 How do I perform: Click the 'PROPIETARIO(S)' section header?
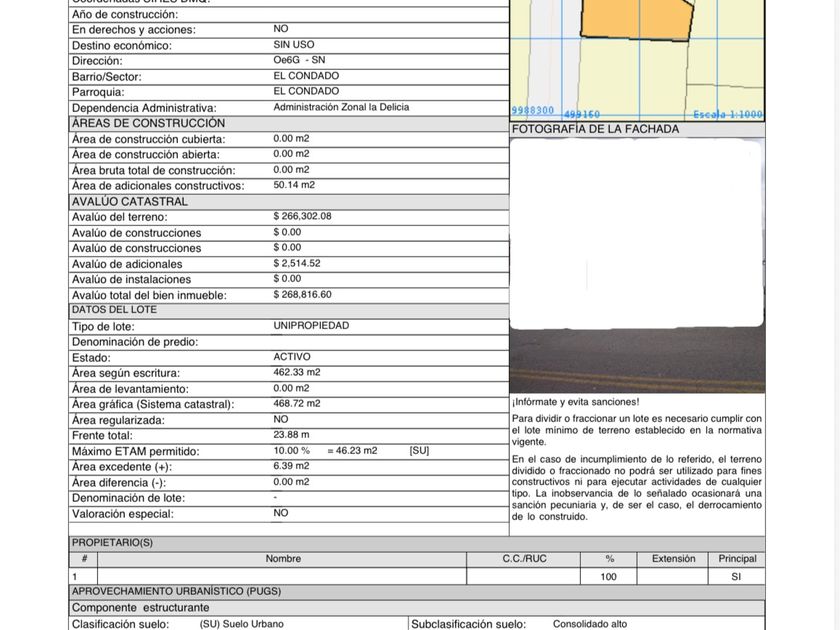112,543
